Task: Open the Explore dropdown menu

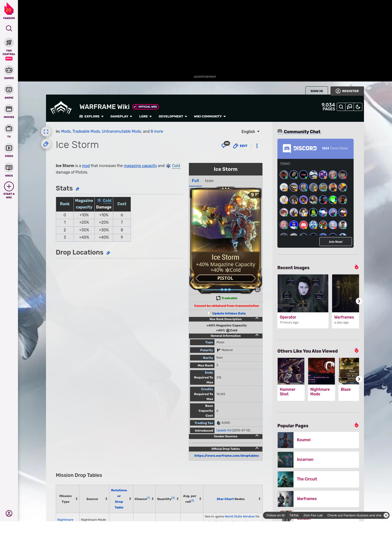Action: (91, 116)
